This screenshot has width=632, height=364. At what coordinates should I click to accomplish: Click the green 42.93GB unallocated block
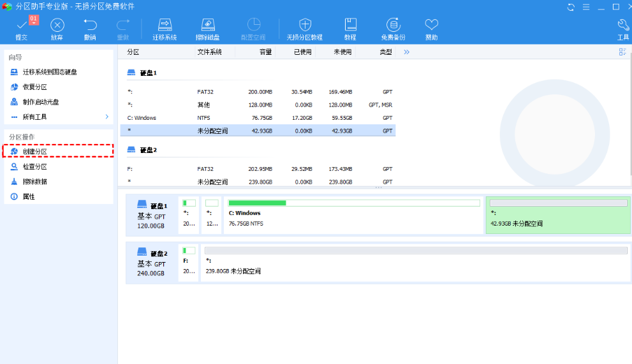point(558,216)
